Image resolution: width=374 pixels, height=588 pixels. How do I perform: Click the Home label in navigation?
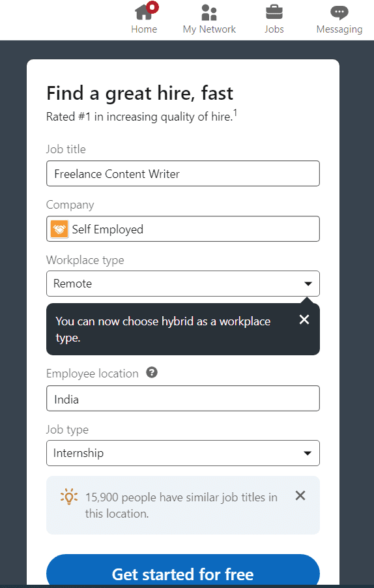tap(144, 29)
